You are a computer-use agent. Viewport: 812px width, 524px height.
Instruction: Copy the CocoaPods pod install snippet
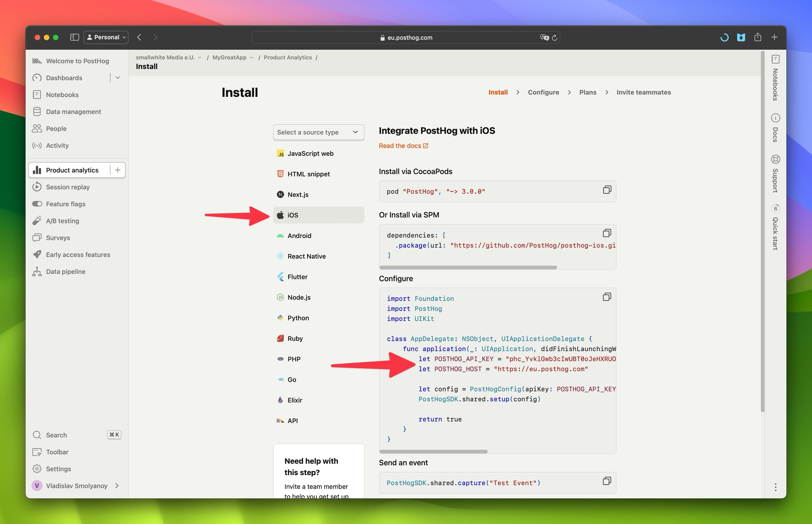(x=607, y=190)
